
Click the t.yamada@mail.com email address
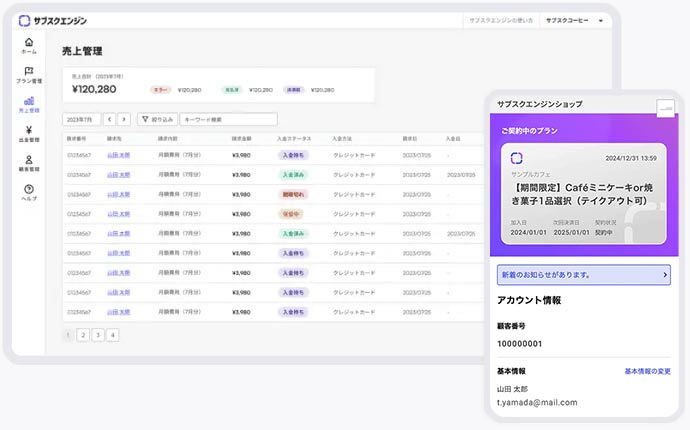[x=537, y=402]
